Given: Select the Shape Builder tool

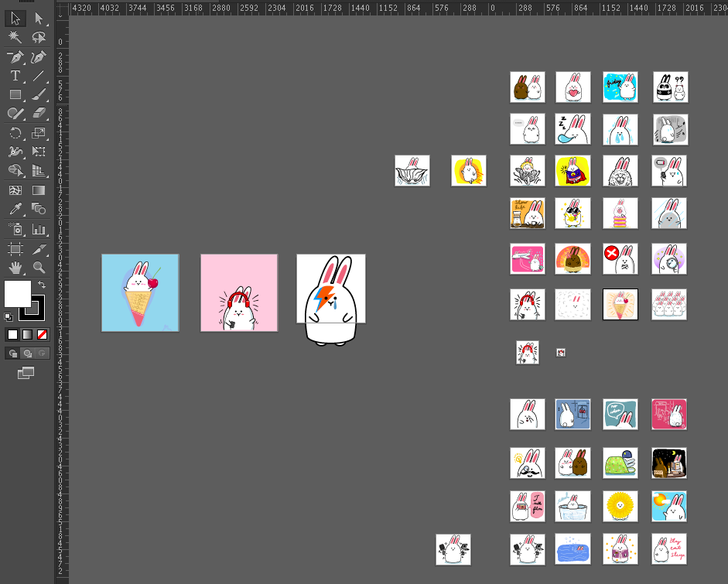Looking at the screenshot, I should [x=15, y=171].
